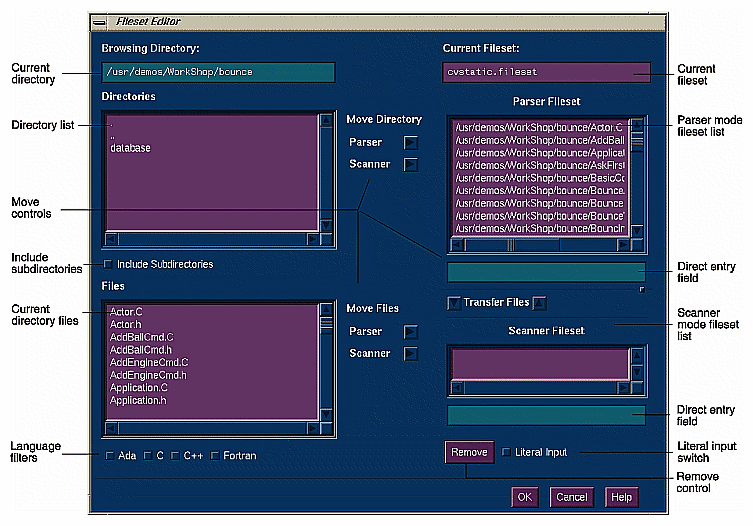
Task: Toggle the C++ language filter checkbox
Action: click(175, 455)
